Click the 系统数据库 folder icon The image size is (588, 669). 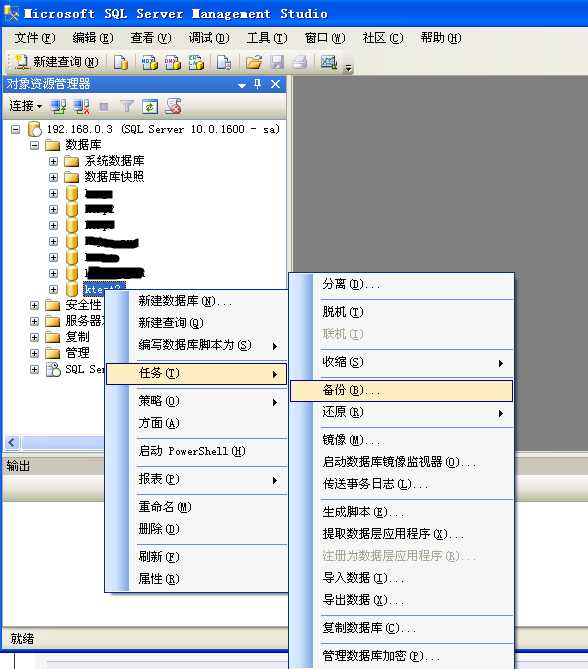pyautogui.click(x=71, y=161)
